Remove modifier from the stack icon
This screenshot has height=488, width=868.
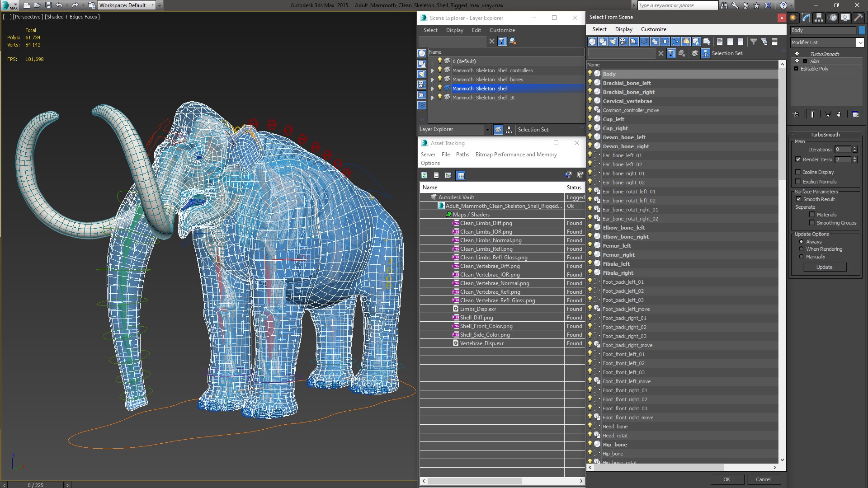click(839, 114)
